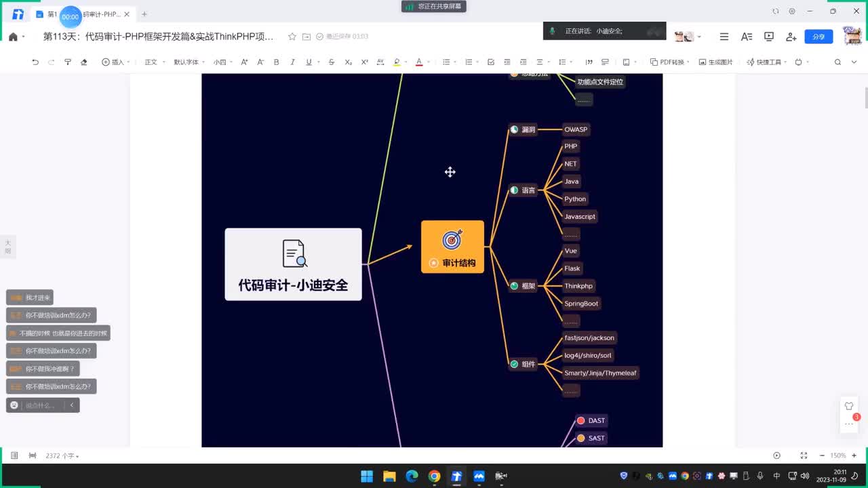Decrease font size with the A- icon

point(260,62)
